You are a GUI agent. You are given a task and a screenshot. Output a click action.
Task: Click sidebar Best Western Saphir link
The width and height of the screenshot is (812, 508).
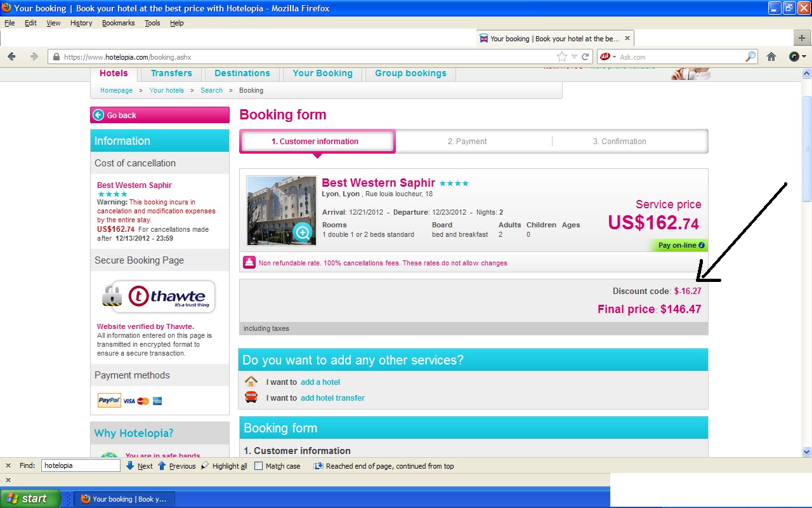134,185
